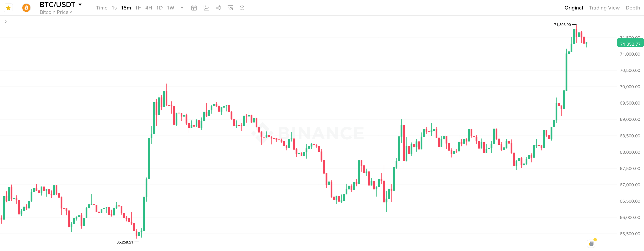
Task: Click the hexagon chart preferences icon
Action: pyautogui.click(x=242, y=8)
